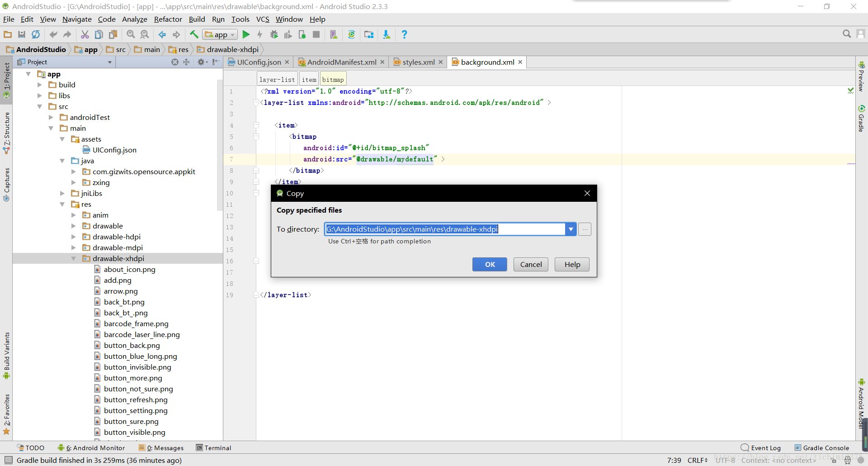Click OK in the Copy dialog

pyautogui.click(x=490, y=264)
